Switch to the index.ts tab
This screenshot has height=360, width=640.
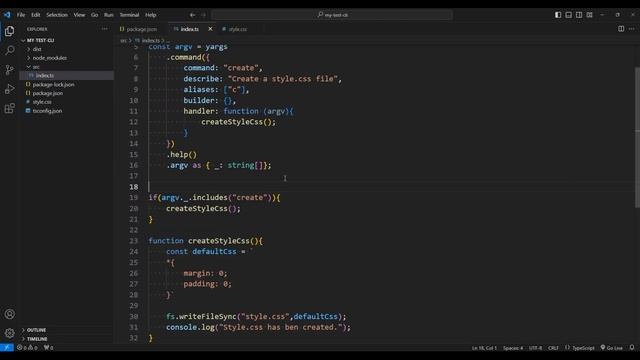coord(190,29)
